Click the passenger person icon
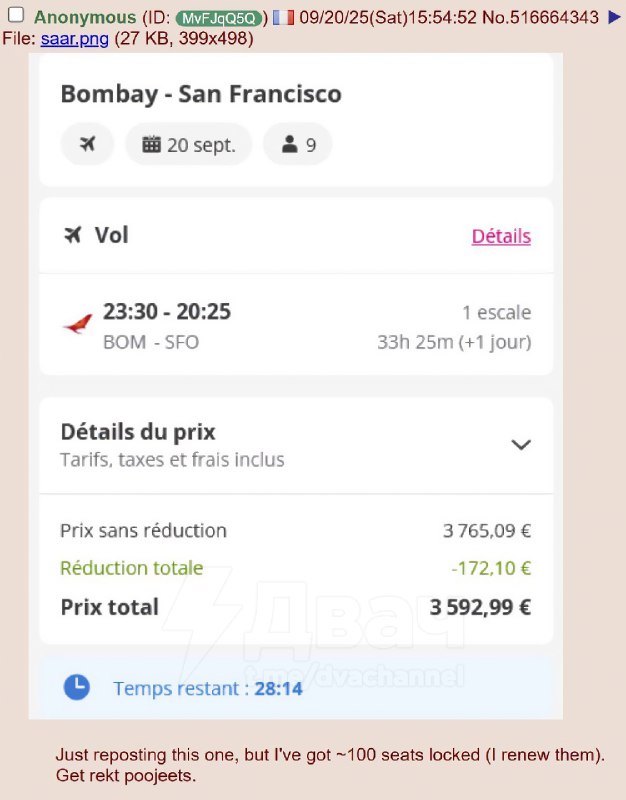 290,145
